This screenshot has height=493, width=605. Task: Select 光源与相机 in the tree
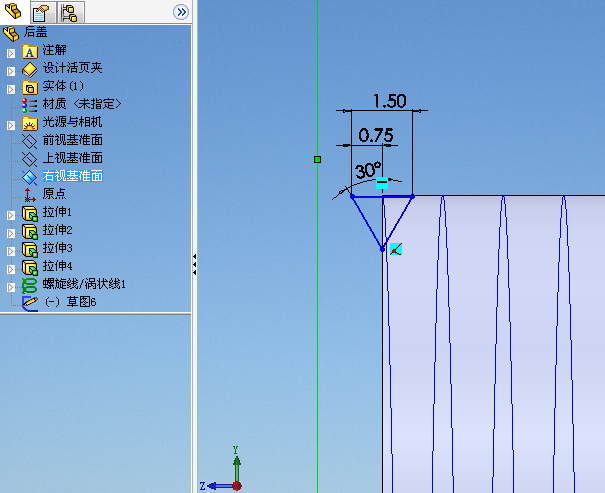tap(73, 122)
